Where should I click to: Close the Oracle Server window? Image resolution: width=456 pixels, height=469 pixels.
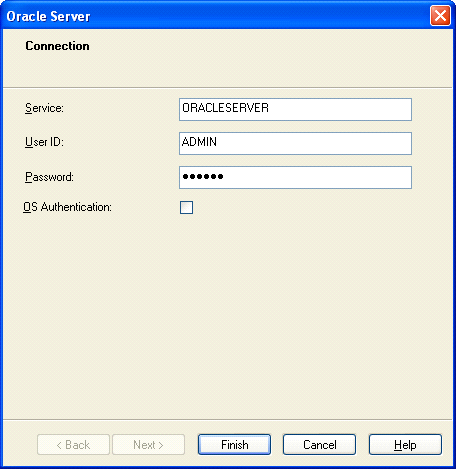click(x=440, y=16)
